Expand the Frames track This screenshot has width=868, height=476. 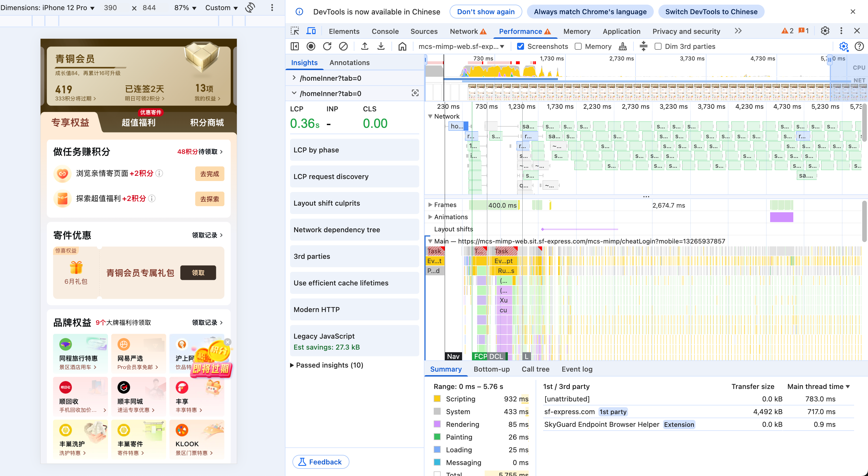[x=430, y=205]
